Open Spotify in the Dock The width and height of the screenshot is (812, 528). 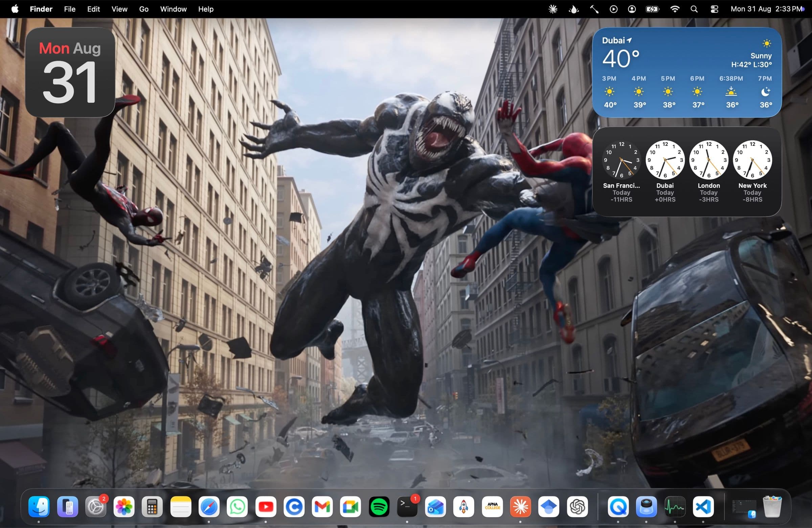point(379,506)
